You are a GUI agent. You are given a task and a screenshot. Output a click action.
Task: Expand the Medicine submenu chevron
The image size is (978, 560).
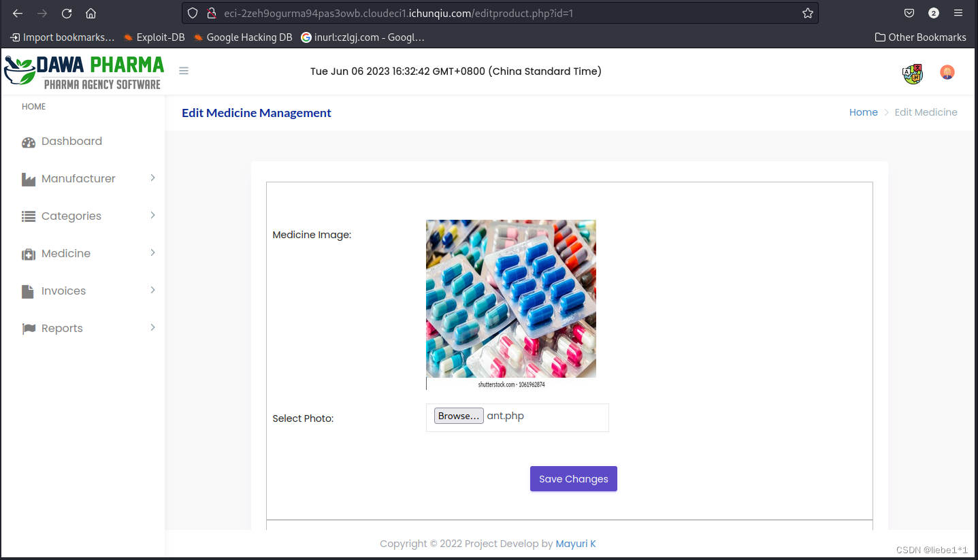[x=152, y=252]
